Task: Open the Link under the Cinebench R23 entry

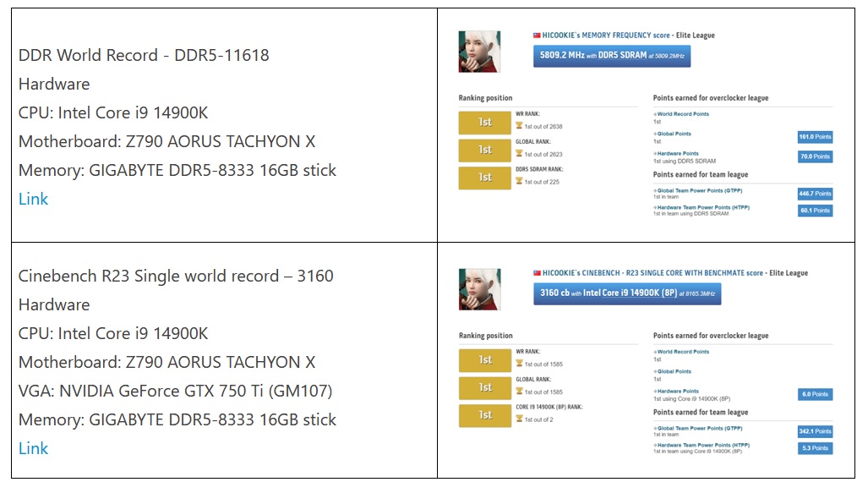Action: 33,448
